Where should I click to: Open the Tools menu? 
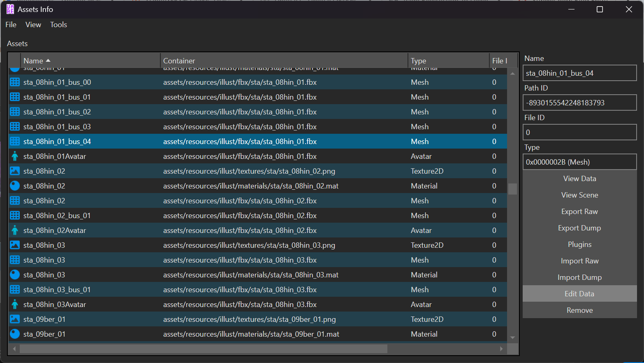pos(58,25)
